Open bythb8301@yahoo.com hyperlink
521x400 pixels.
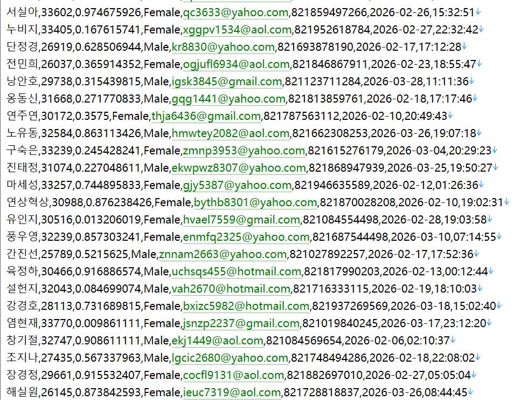[256, 203]
